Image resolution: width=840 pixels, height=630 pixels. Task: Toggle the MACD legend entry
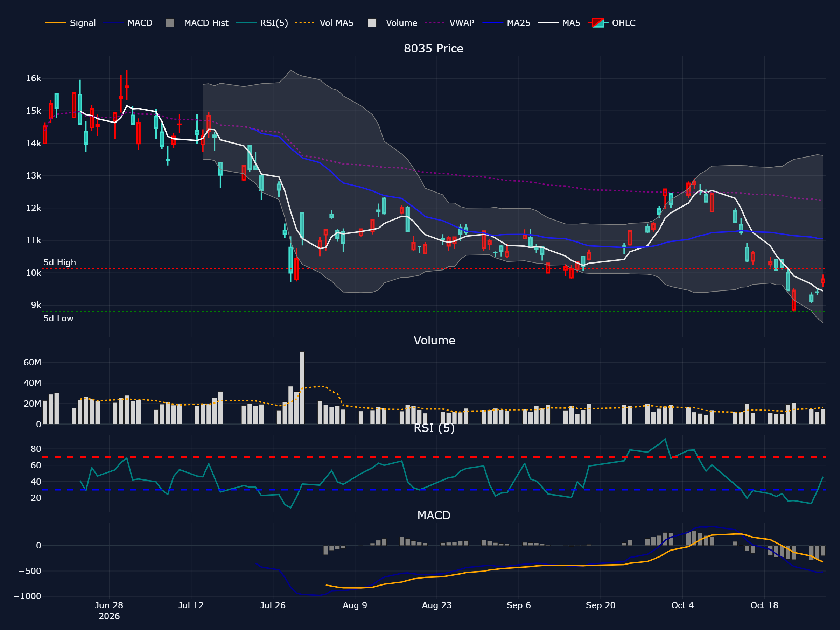pyautogui.click(x=128, y=23)
